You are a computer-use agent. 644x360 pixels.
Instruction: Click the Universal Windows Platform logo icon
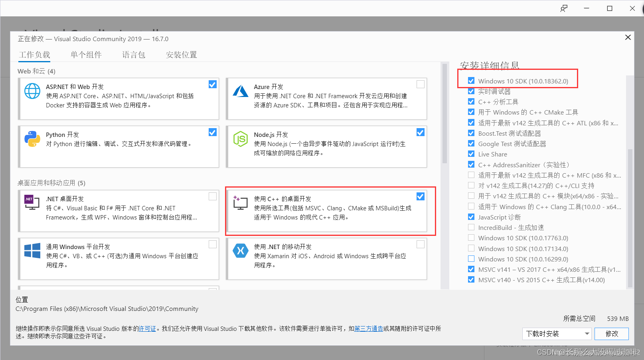click(x=32, y=251)
